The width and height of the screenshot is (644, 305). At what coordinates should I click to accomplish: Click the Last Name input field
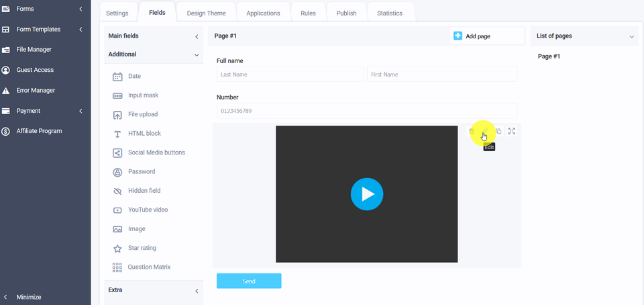pyautogui.click(x=290, y=75)
